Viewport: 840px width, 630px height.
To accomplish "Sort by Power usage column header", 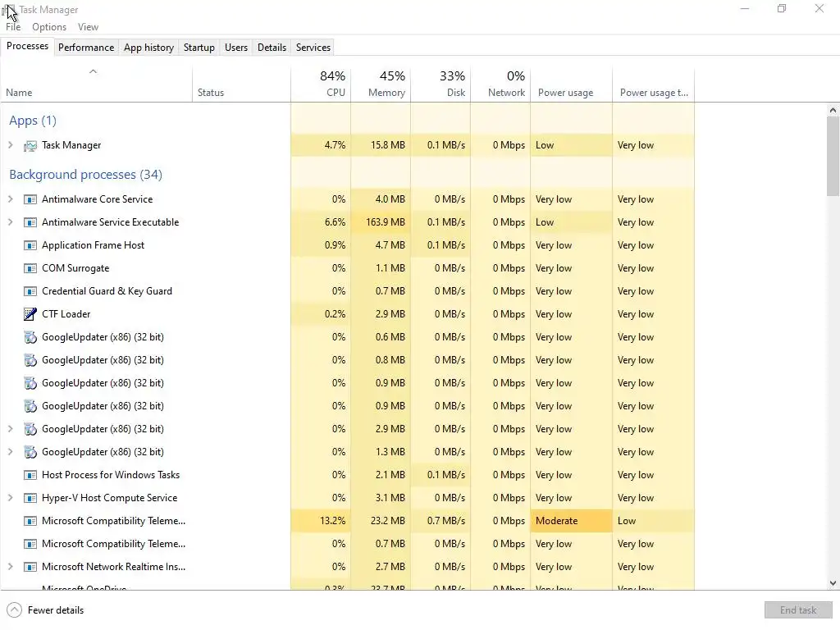I will pyautogui.click(x=572, y=85).
